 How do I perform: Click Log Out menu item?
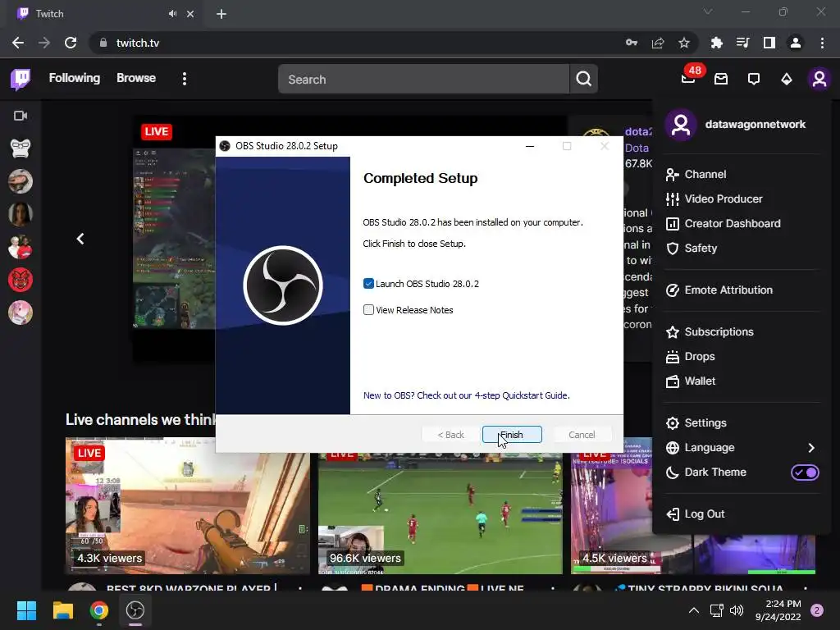pos(742,514)
